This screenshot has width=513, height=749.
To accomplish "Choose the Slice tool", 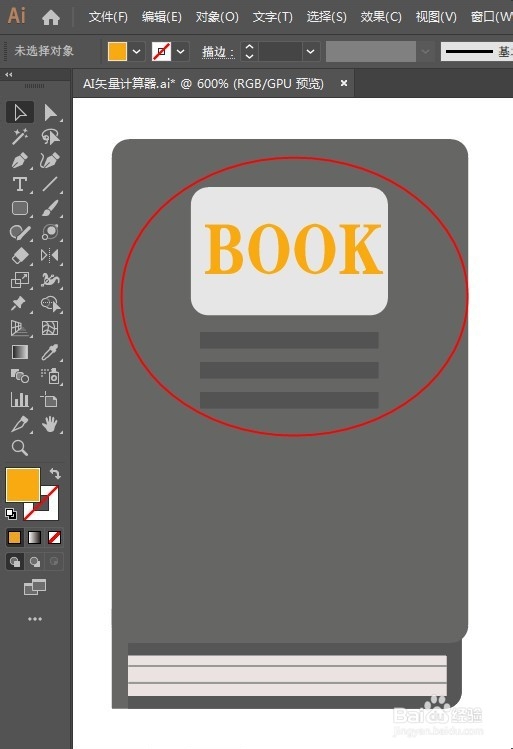I will pos(20,424).
